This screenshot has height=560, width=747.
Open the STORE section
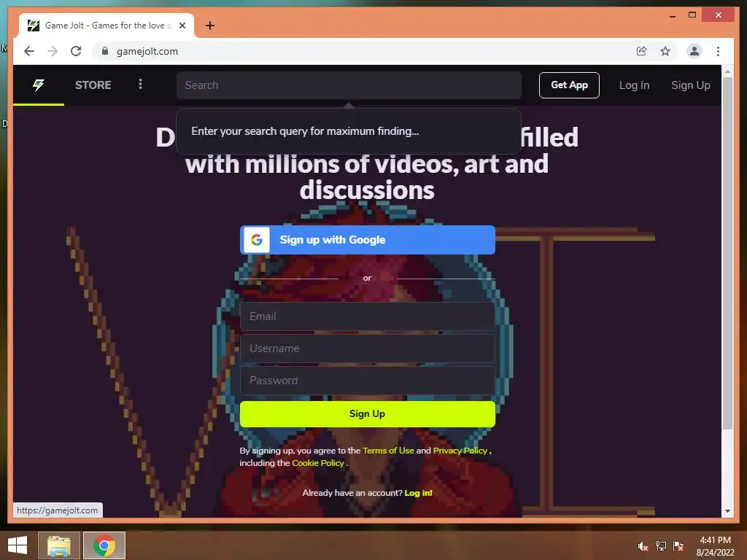tap(93, 85)
